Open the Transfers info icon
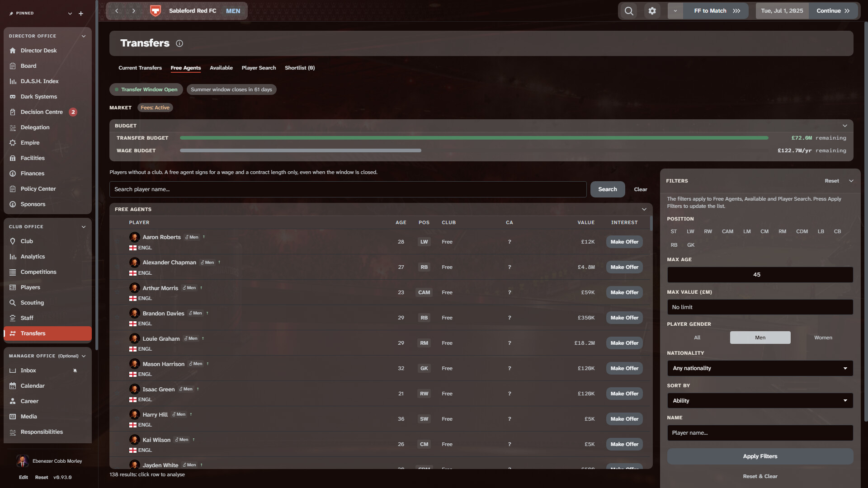Image resolution: width=868 pixels, height=488 pixels. click(x=179, y=43)
